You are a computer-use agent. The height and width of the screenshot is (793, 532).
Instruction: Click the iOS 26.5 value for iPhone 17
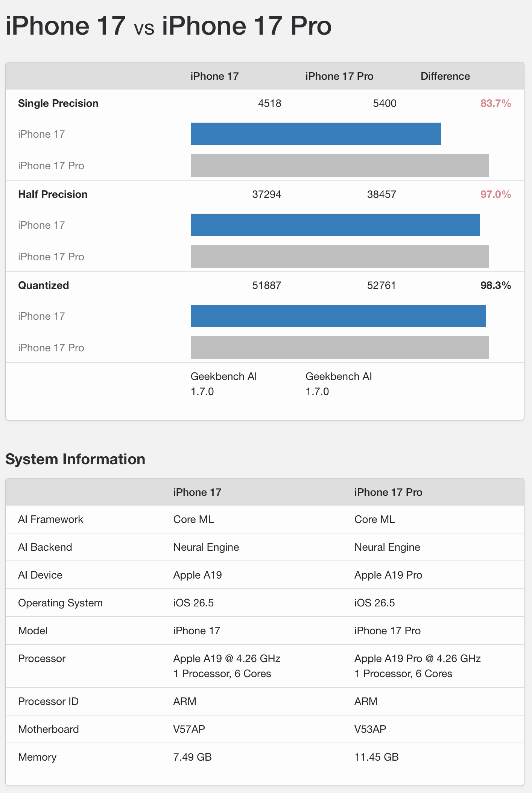[193, 603]
